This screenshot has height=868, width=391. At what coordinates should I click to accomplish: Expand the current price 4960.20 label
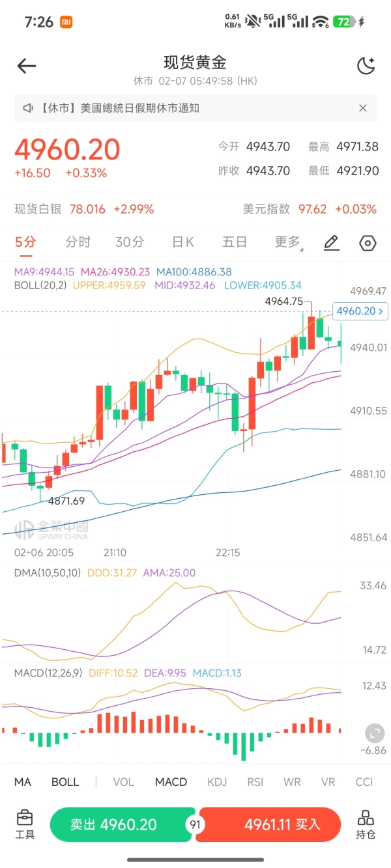[x=359, y=311]
